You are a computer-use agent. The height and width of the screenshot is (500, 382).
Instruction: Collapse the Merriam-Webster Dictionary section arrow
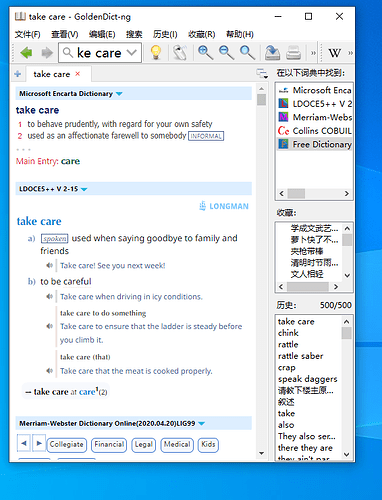pos(201,424)
